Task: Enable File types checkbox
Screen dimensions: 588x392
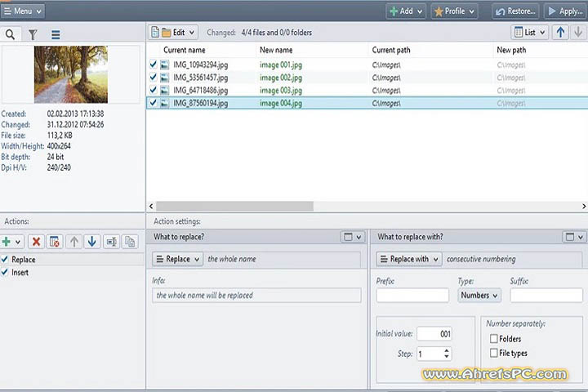Action: (x=494, y=353)
